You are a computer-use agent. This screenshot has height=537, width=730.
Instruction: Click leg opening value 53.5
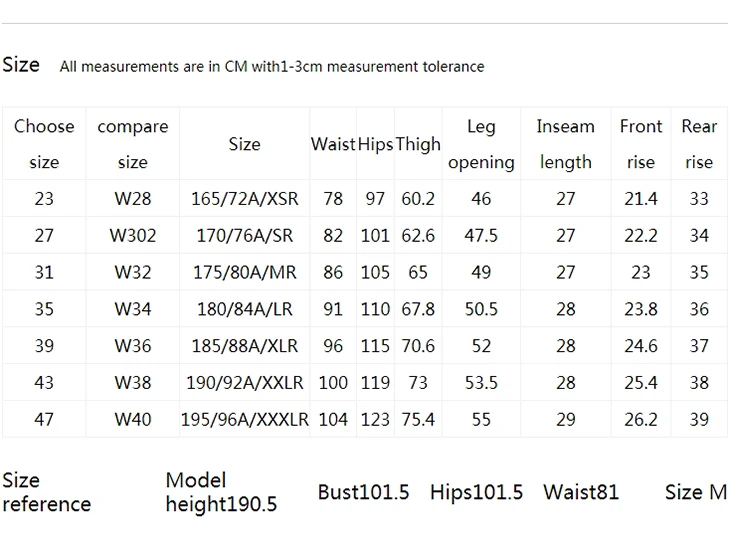click(x=481, y=383)
